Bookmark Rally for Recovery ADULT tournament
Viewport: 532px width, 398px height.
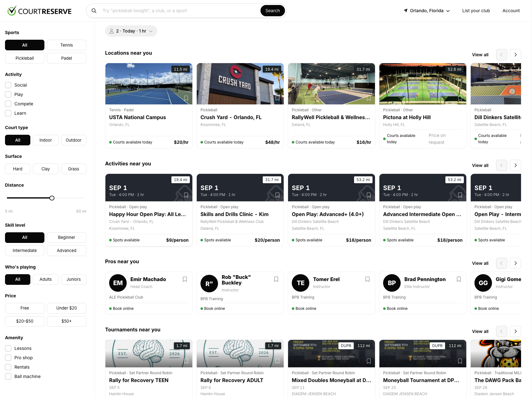coord(277,361)
